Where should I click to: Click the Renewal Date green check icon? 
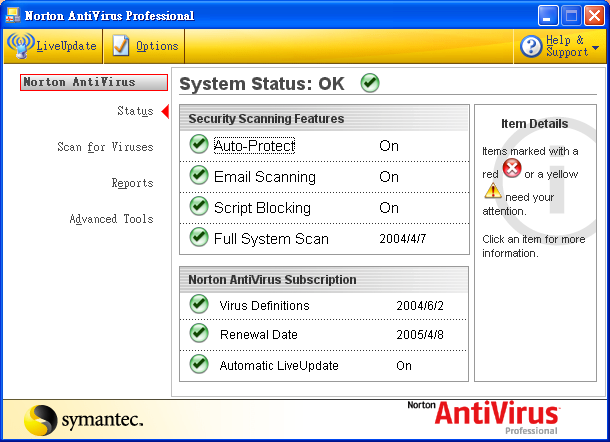[199, 333]
